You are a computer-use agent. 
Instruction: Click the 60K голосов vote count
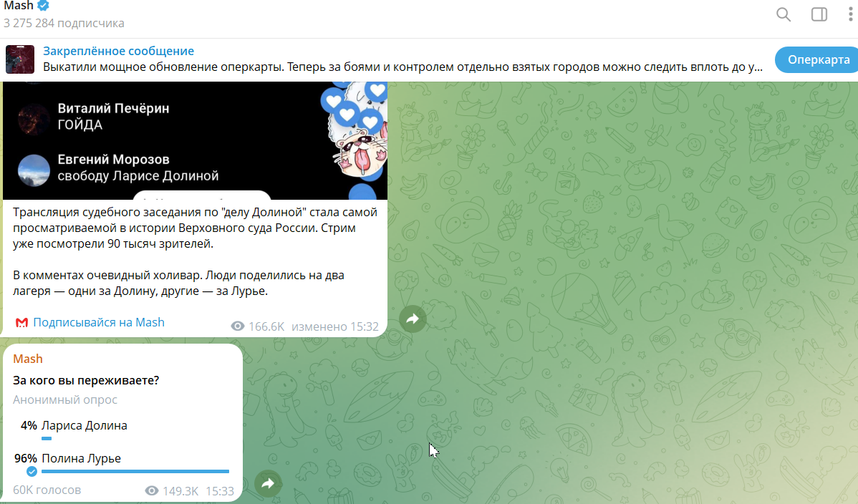[x=47, y=490]
